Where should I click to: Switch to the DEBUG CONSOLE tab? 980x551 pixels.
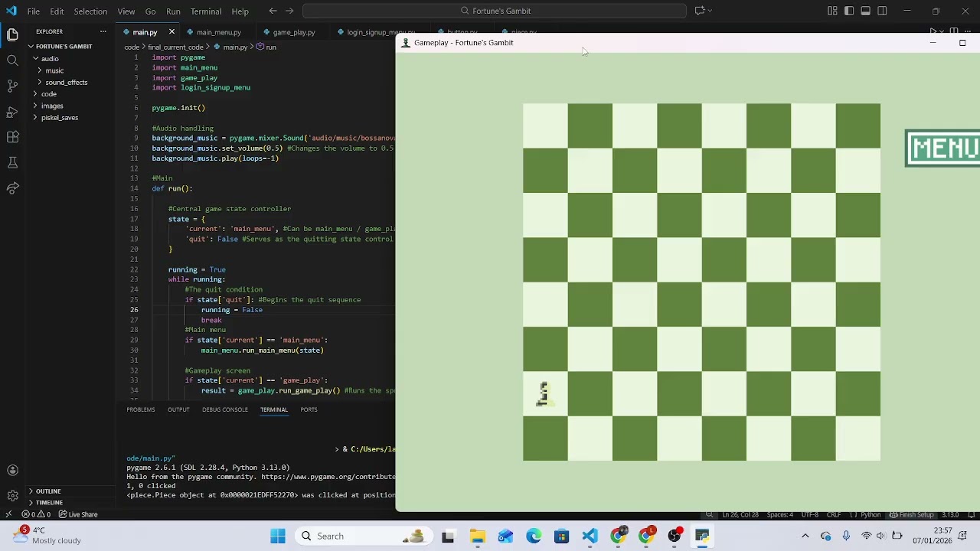pyautogui.click(x=225, y=409)
